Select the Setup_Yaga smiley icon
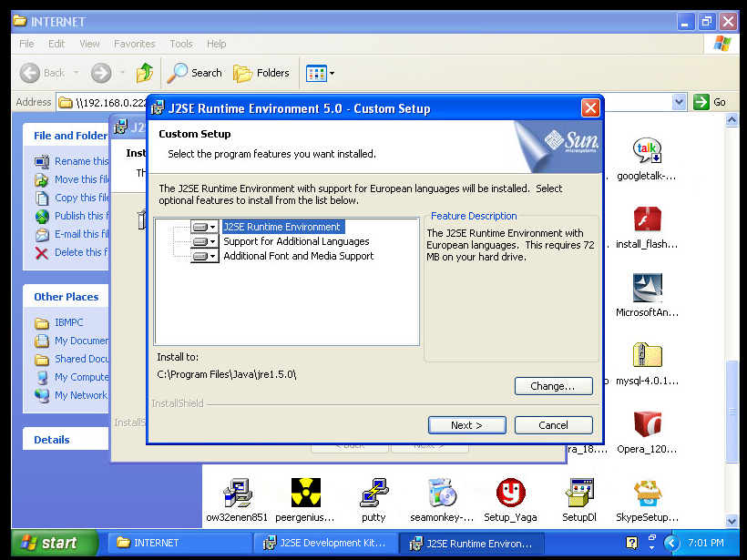Screen dimensions: 747x560 pyautogui.click(x=510, y=493)
